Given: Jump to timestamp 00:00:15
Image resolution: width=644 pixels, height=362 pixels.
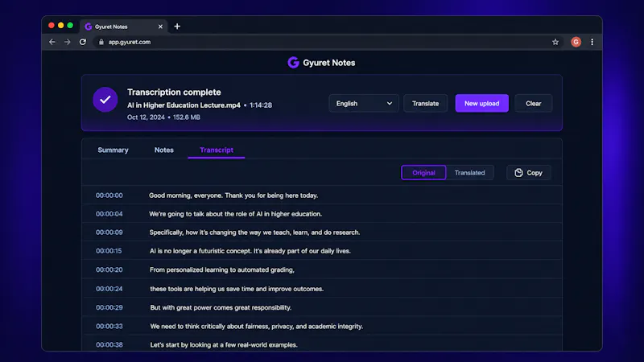Looking at the screenshot, I should coord(109,251).
